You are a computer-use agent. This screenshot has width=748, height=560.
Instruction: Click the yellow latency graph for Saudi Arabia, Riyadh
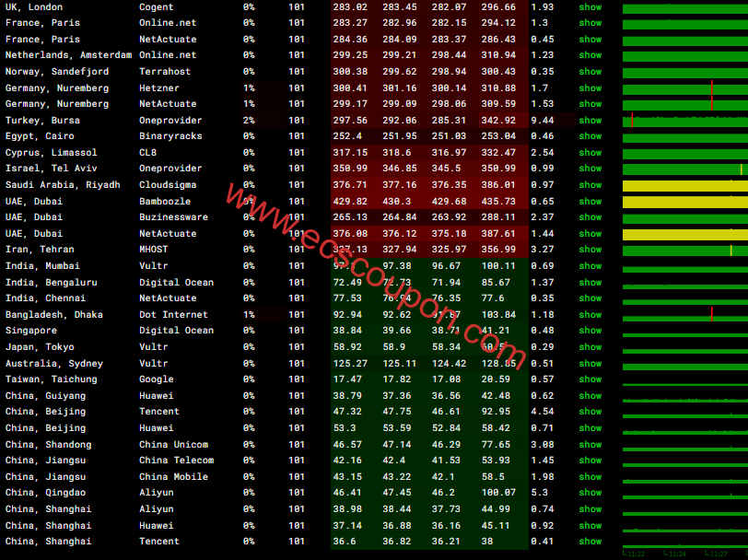coord(685,185)
